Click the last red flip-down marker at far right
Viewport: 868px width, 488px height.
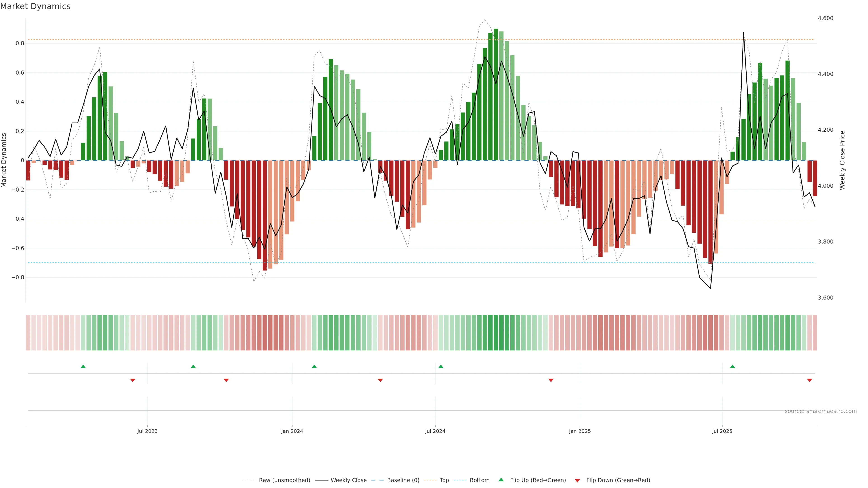(x=810, y=380)
